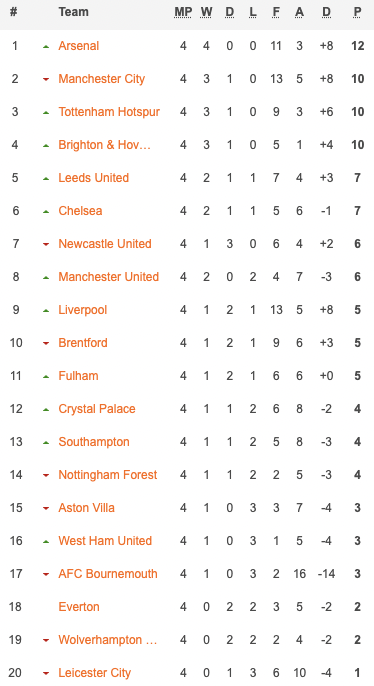Image resolution: width=374 pixels, height=686 pixels.
Task: Open the Chelsea team page
Action: (80, 211)
